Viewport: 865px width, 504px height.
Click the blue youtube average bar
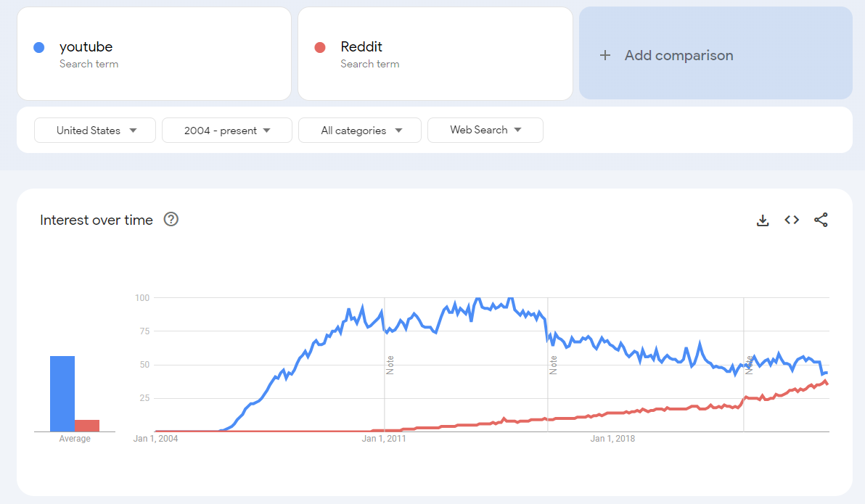(62, 394)
